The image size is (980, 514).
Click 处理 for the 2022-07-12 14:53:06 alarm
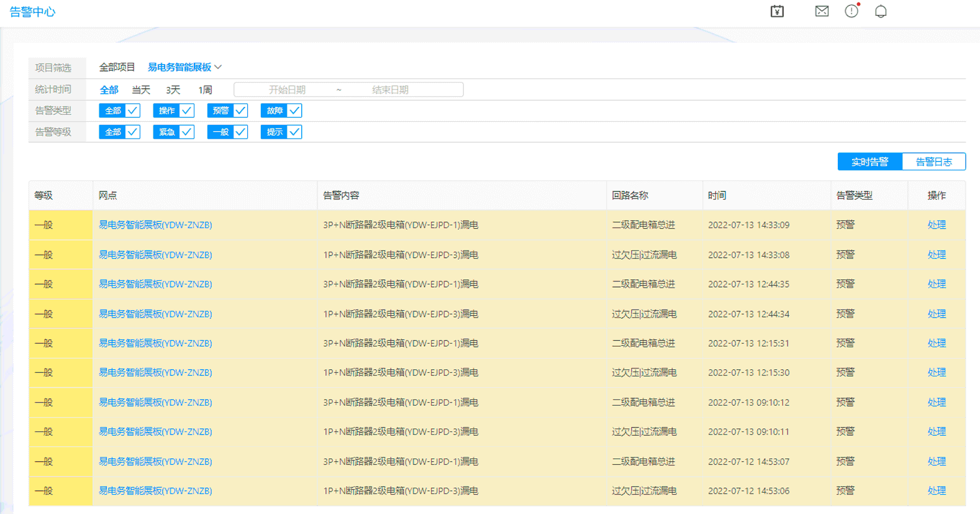(936, 491)
